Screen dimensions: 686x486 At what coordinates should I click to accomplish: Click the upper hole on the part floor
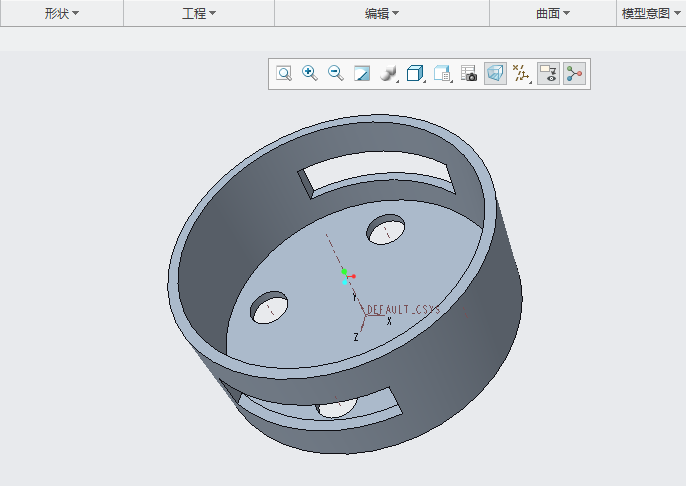tap(386, 232)
